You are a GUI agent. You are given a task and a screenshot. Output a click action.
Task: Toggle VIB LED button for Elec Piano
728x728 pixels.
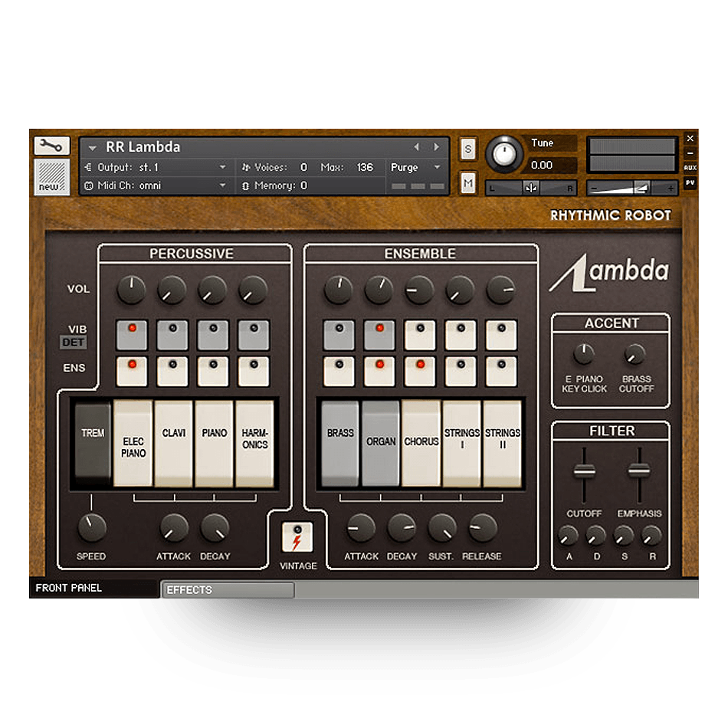click(x=132, y=335)
